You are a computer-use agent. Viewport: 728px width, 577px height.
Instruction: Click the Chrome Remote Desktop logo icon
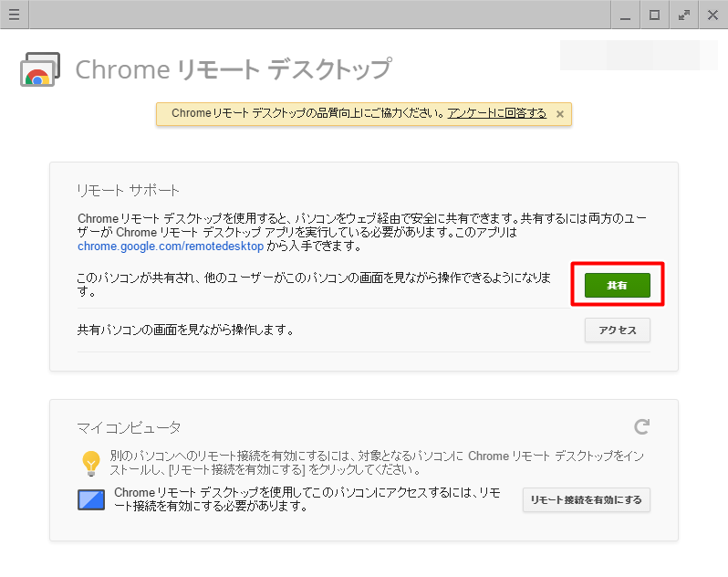click(40, 69)
